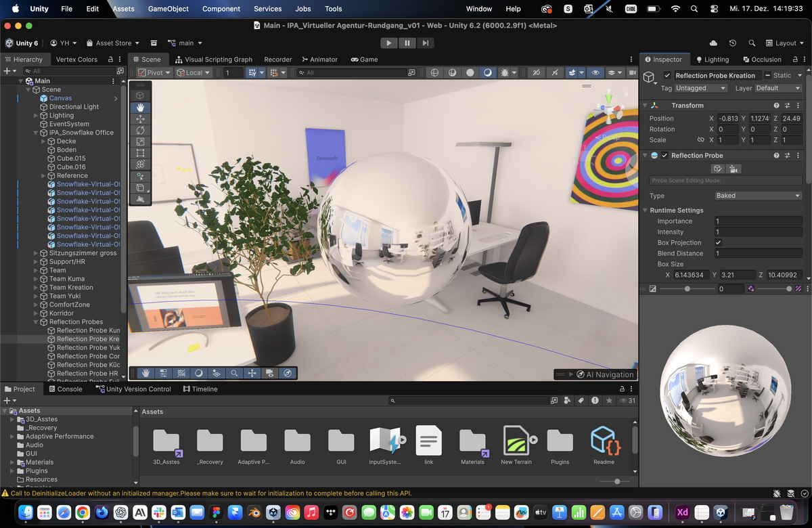Open the Undo History icon

[733, 43]
